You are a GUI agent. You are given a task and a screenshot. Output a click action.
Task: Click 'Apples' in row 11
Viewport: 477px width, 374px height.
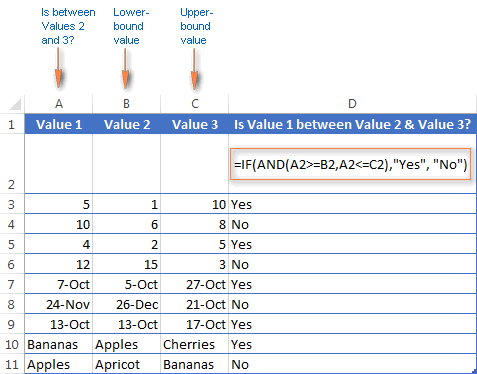tap(59, 364)
